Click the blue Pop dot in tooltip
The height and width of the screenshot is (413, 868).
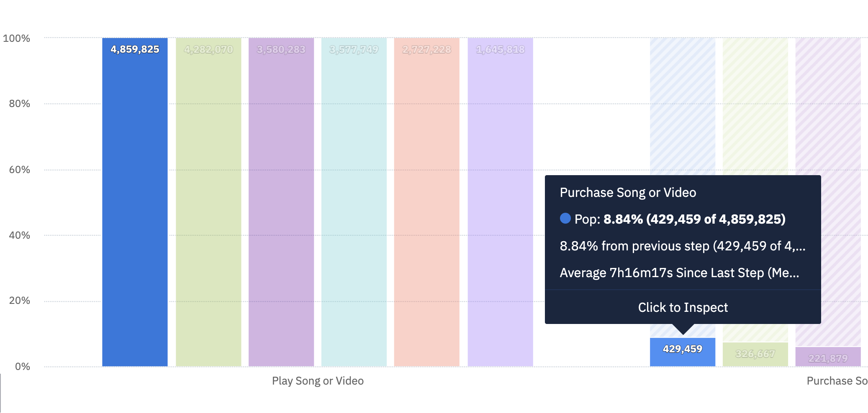coord(565,219)
